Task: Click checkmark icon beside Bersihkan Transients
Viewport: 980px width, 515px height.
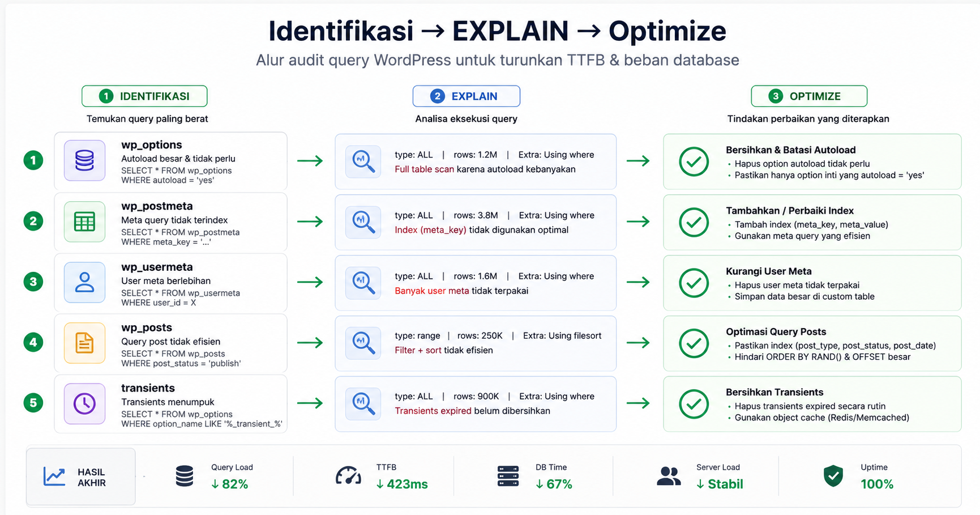Action: (x=694, y=403)
